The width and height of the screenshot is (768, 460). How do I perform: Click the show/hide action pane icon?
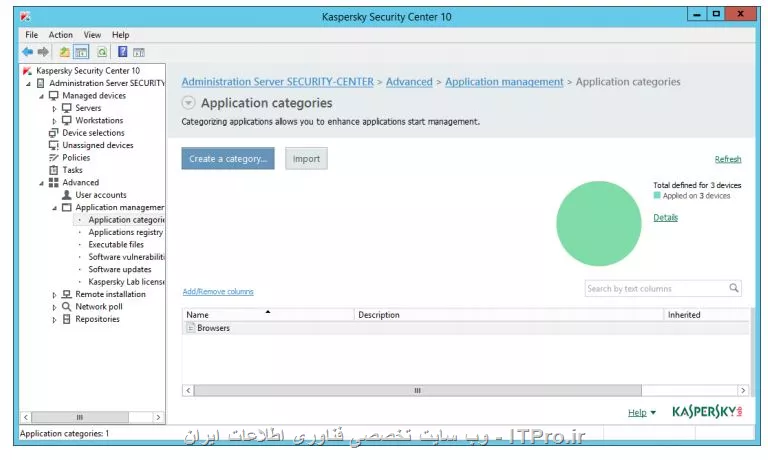(139, 52)
